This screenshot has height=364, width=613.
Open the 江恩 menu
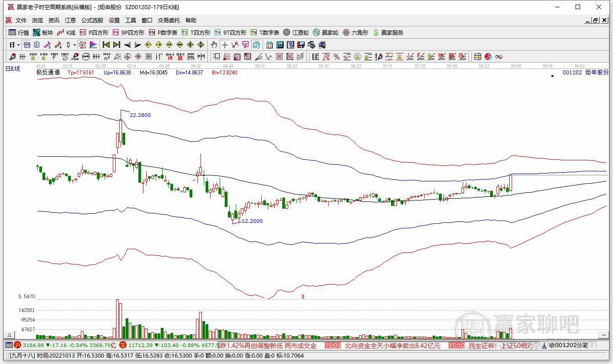[70, 21]
